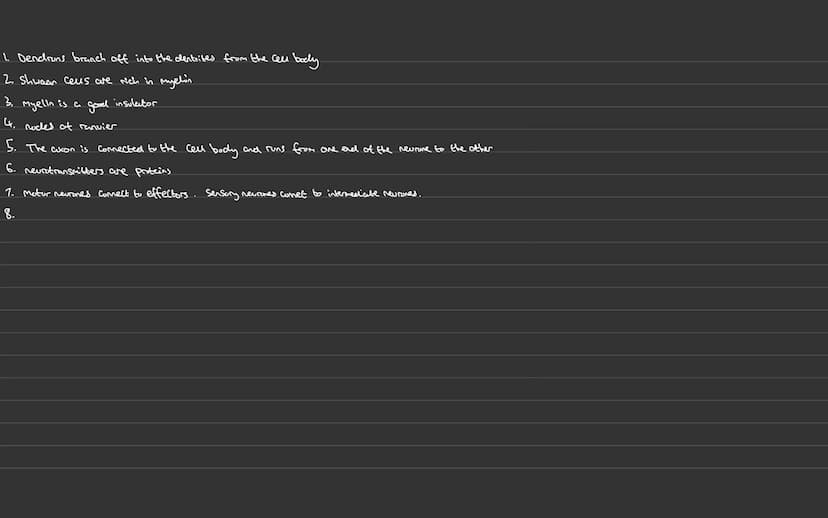Click the empty number 8 list marker
This screenshot has height=518, width=828.
click(x=9, y=213)
